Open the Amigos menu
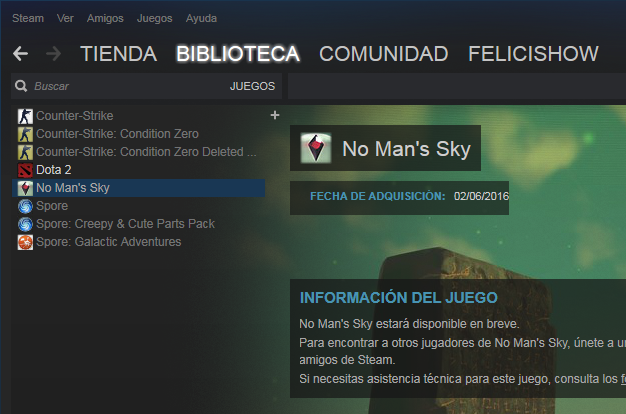The height and width of the screenshot is (414, 626). pyautogui.click(x=105, y=18)
